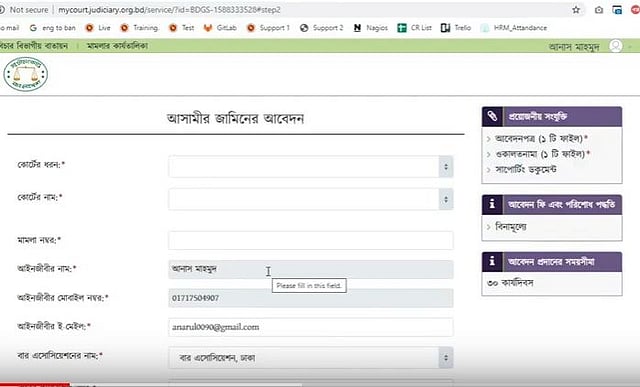Click the Not secure site info indicator
Viewport: 640px width, 387px height.
[x=24, y=10]
